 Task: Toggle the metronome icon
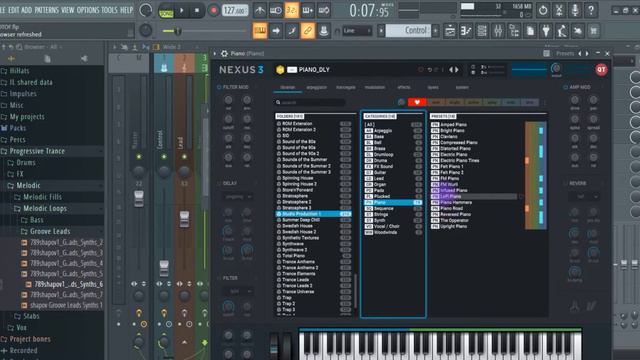[x=260, y=10]
